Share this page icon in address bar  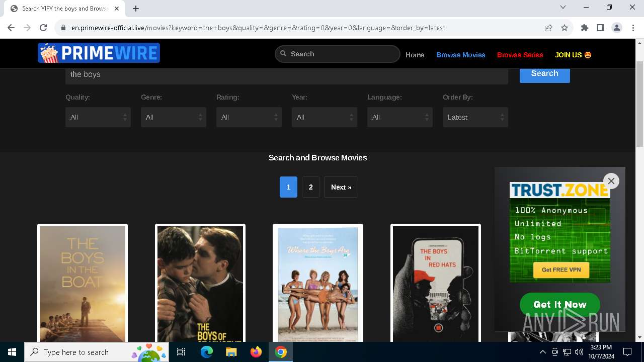(x=548, y=28)
